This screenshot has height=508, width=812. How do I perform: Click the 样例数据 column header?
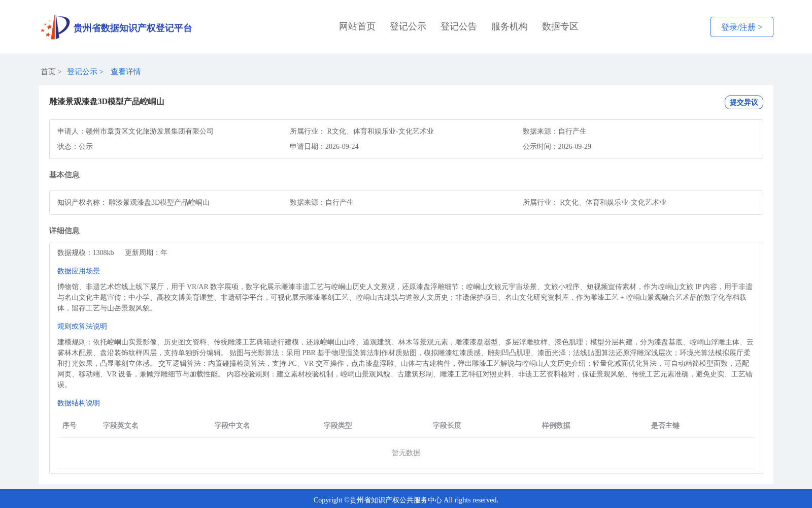pyautogui.click(x=556, y=425)
